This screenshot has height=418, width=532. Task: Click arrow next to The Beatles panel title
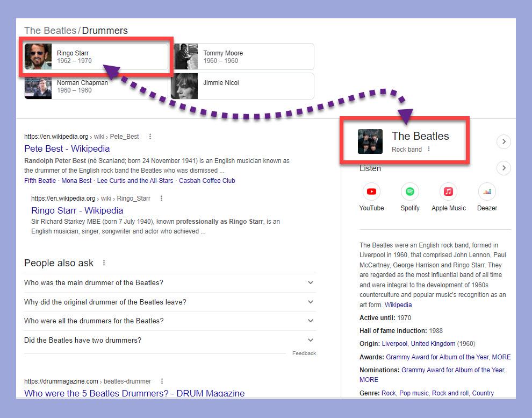coord(504,141)
